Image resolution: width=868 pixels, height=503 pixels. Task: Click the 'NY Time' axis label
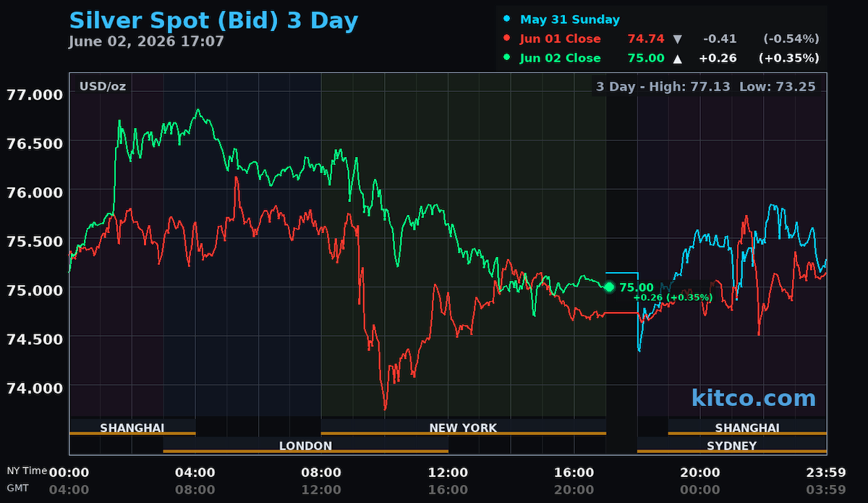(x=27, y=470)
